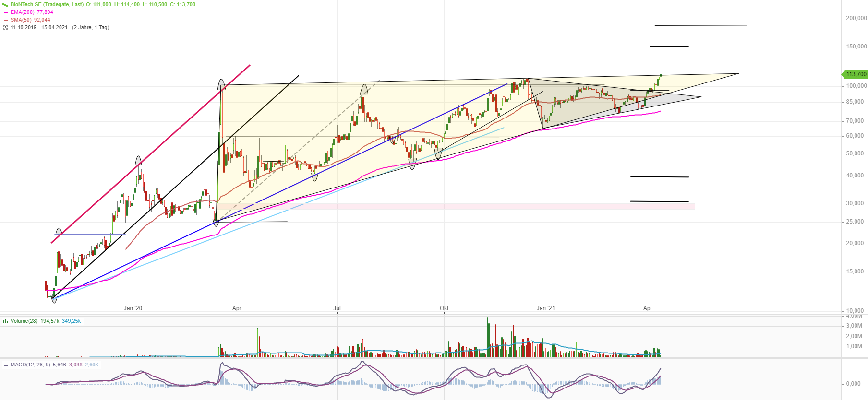This screenshot has width=868, height=400.
Task: Click the "200,000" price axis label
Action: pos(856,18)
